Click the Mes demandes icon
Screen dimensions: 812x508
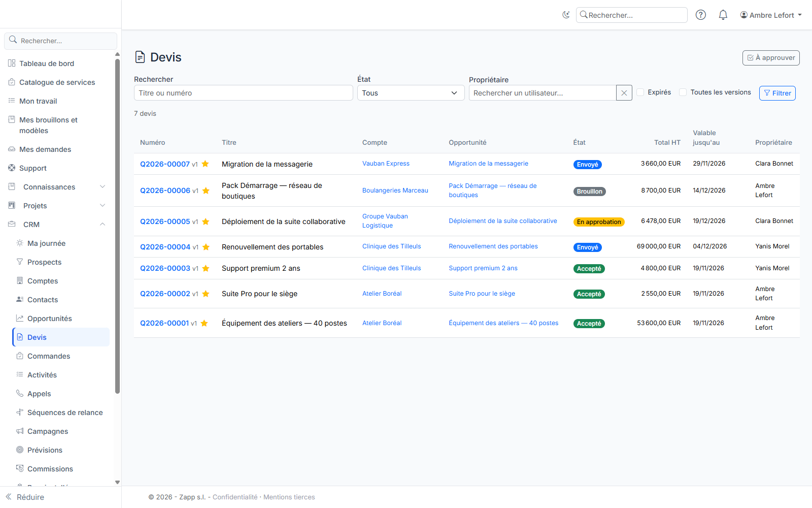click(12, 149)
